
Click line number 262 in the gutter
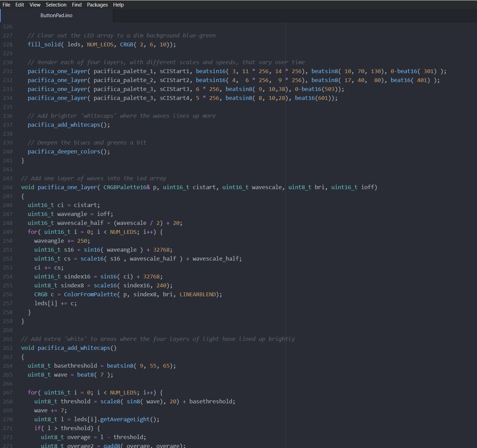[7, 348]
